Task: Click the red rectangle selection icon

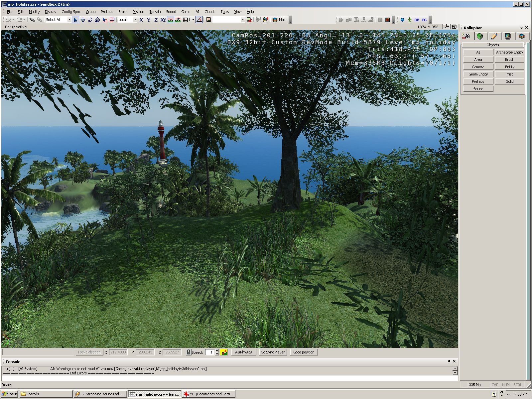Action: (112, 20)
